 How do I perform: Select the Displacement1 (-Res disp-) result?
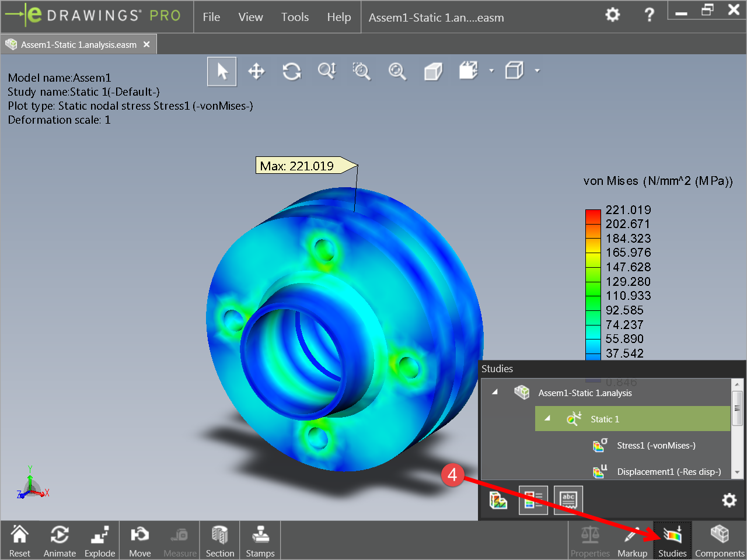tap(668, 471)
